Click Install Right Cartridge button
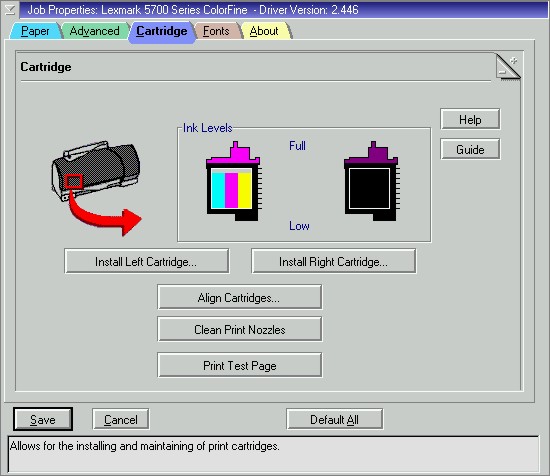The image size is (550, 476). point(334,261)
